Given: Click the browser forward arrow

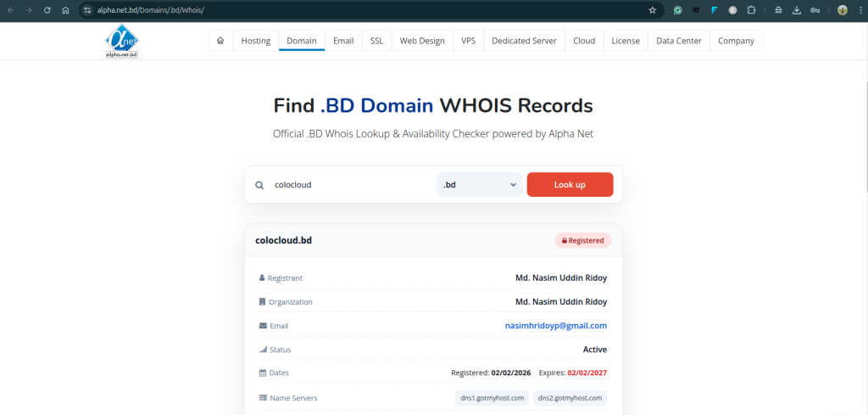Looking at the screenshot, I should pyautogui.click(x=29, y=10).
